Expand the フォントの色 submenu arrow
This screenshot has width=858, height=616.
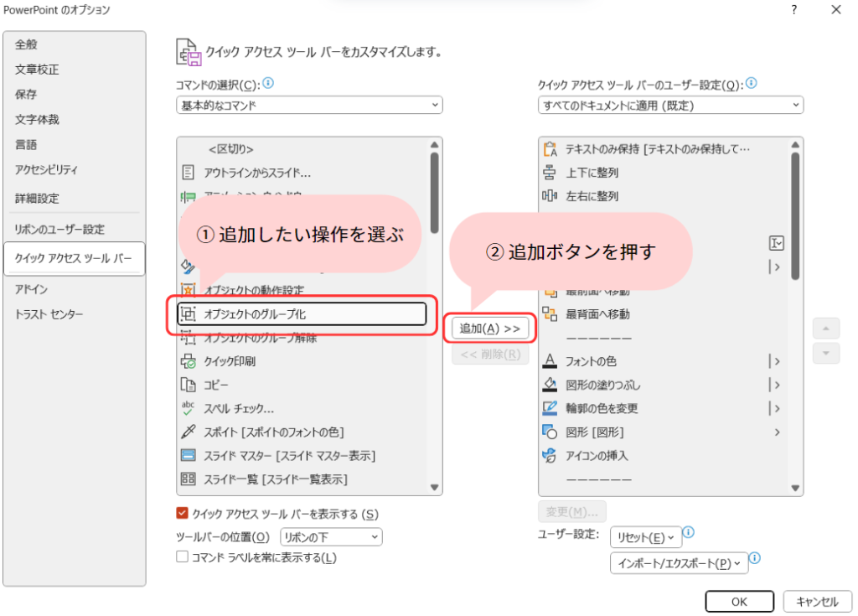[775, 361]
